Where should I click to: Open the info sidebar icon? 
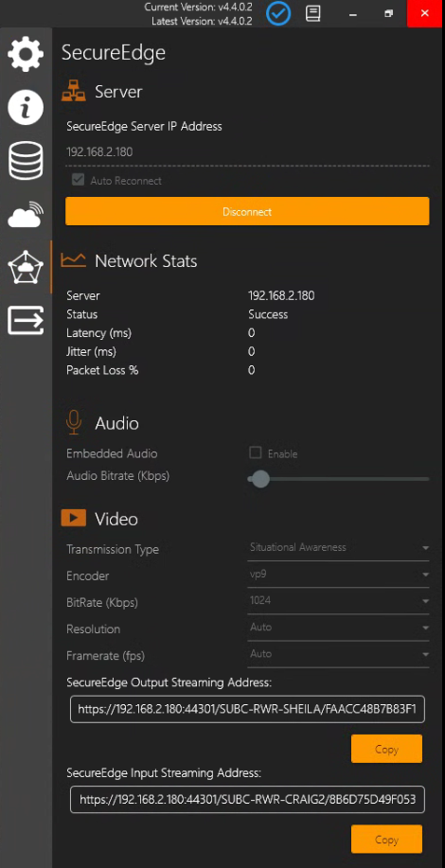(x=26, y=107)
